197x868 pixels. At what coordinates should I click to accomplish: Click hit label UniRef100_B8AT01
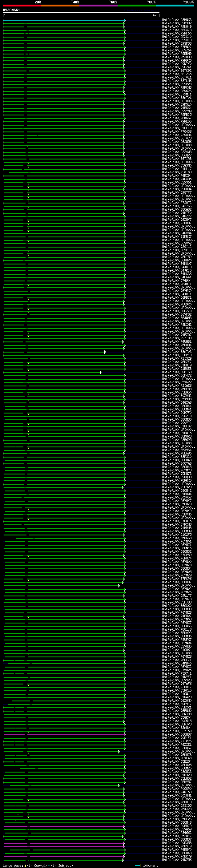pos(177,98)
